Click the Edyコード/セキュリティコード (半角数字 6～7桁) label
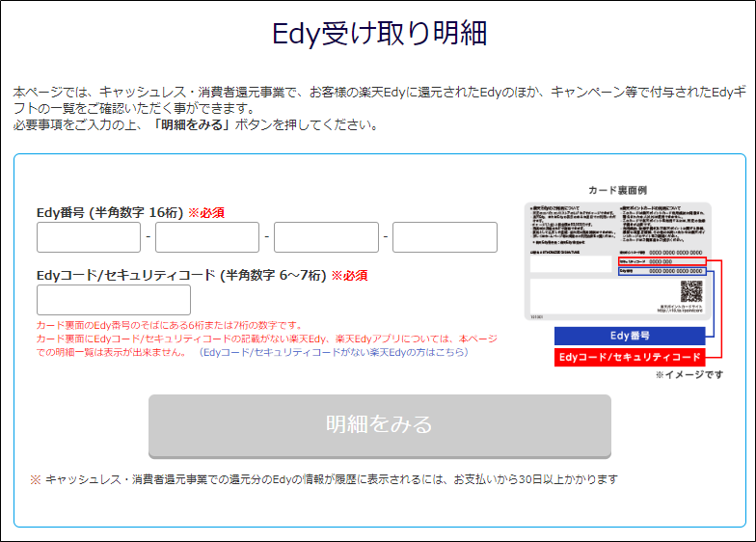The image size is (756, 542). pos(181,276)
